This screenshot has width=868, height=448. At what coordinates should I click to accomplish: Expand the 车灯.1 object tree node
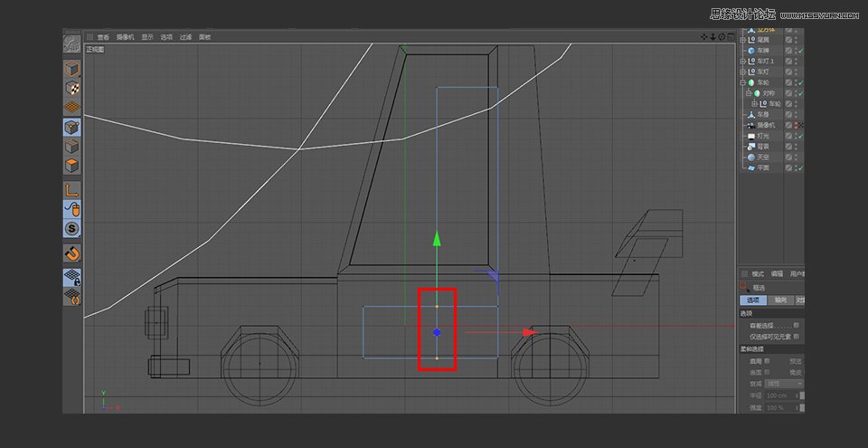[743, 61]
